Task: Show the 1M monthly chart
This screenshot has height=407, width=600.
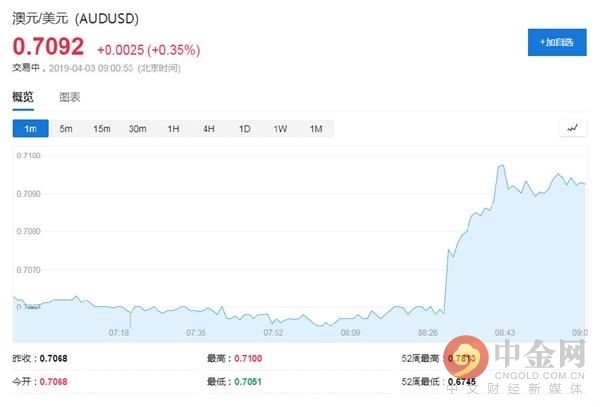Action: [x=315, y=128]
